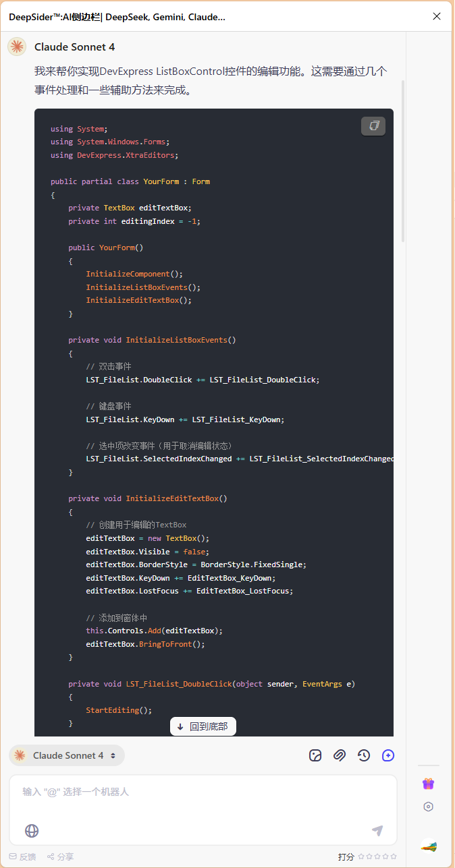455x868 pixels.
Task: Close the DeepSider sidebar panel
Action: (437, 16)
